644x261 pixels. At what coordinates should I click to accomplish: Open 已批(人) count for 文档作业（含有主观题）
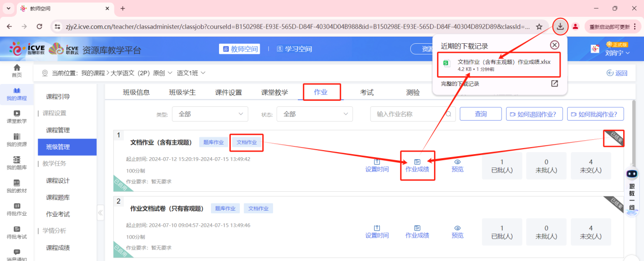click(502, 165)
